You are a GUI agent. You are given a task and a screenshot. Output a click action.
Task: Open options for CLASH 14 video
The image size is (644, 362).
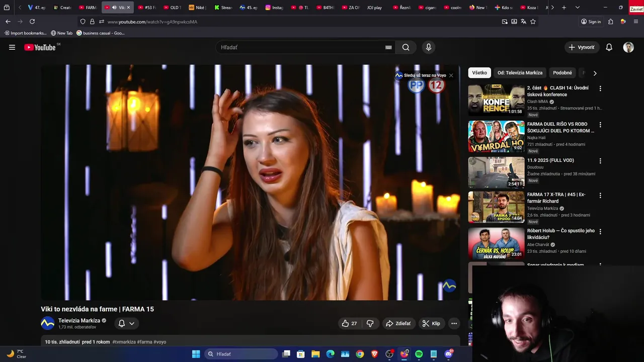tap(600, 88)
